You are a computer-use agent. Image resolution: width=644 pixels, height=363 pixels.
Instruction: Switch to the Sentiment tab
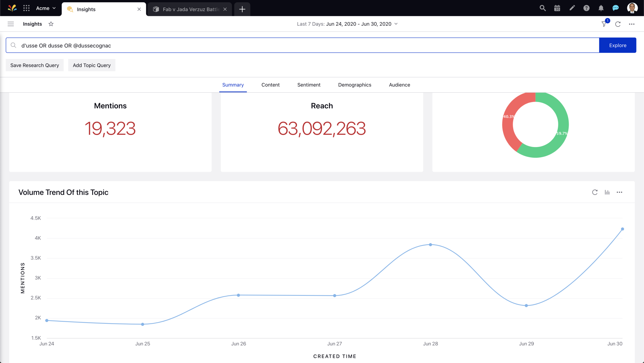coord(309,85)
